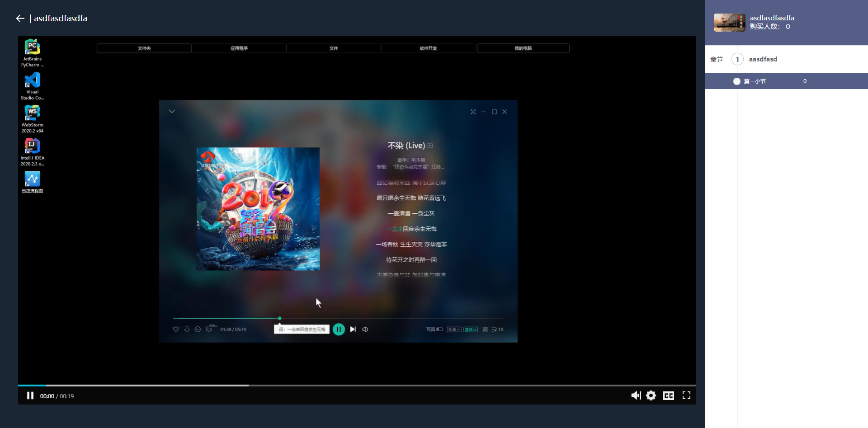Close the music player window

click(x=505, y=112)
